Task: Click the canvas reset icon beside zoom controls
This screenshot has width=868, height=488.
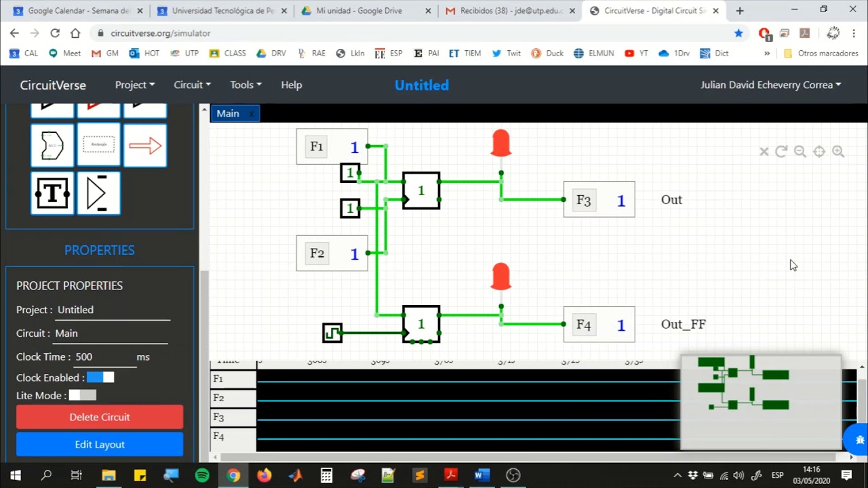Action: 781,152
